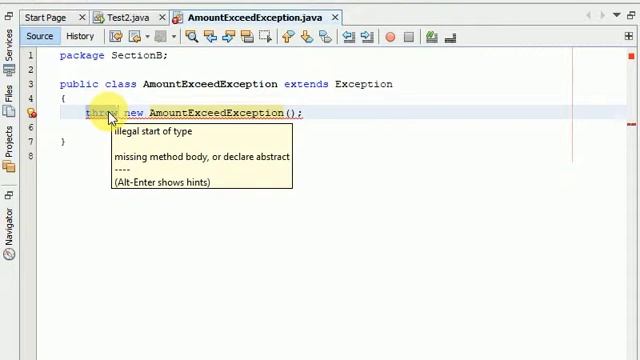Screen dimensions: 640x360
Task: Open the Navigator side panel
Action: coord(9,227)
